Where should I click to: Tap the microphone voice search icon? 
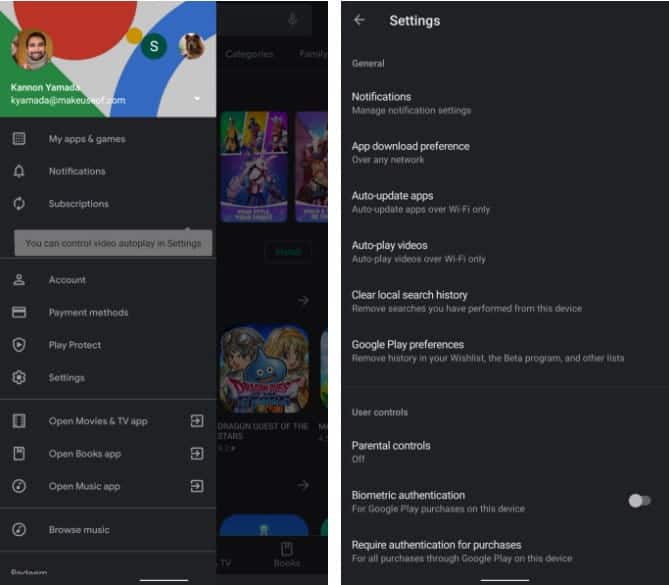(293, 19)
